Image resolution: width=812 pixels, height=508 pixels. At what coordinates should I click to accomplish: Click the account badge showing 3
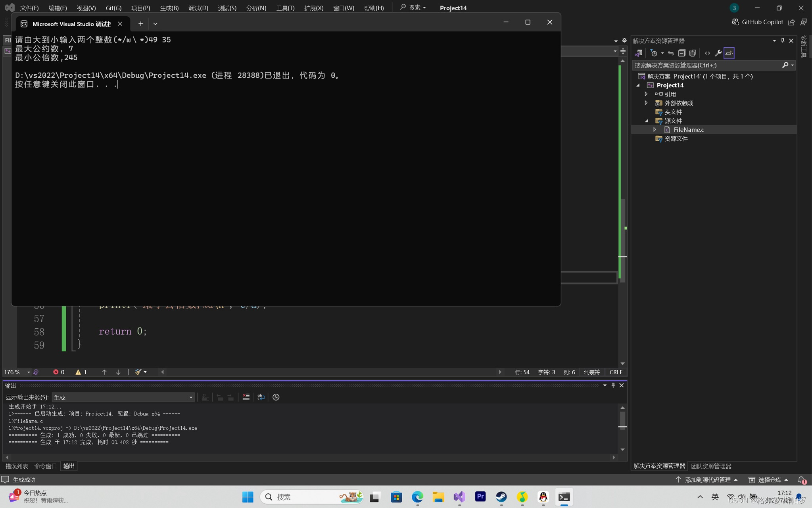point(734,8)
